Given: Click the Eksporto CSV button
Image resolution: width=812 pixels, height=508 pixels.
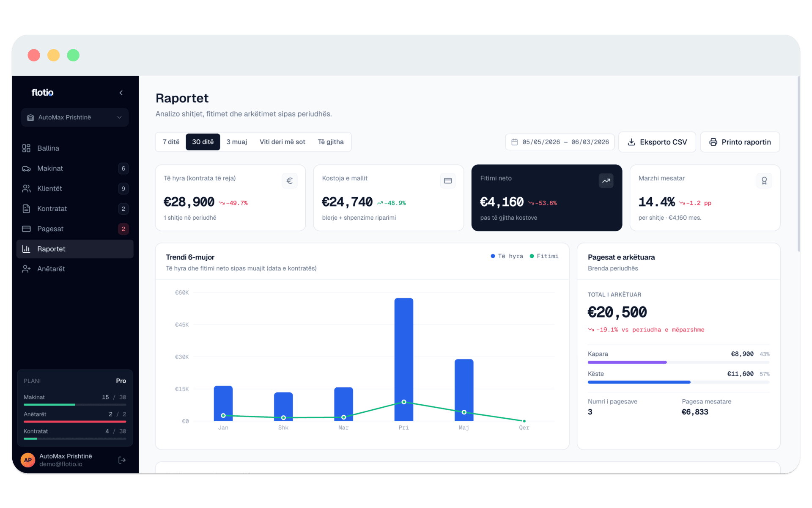Looking at the screenshot, I should (657, 142).
